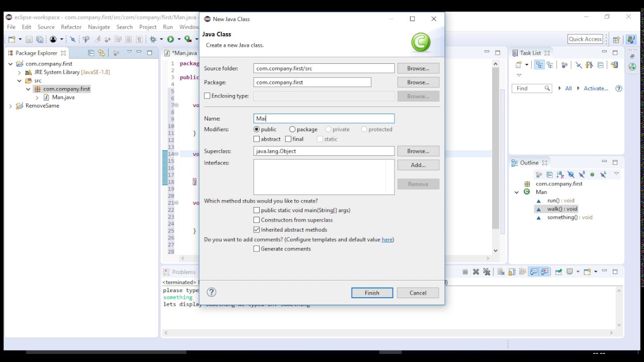The height and width of the screenshot is (362, 644).
Task: Click the Open Perspective icon
Action: tap(616, 39)
